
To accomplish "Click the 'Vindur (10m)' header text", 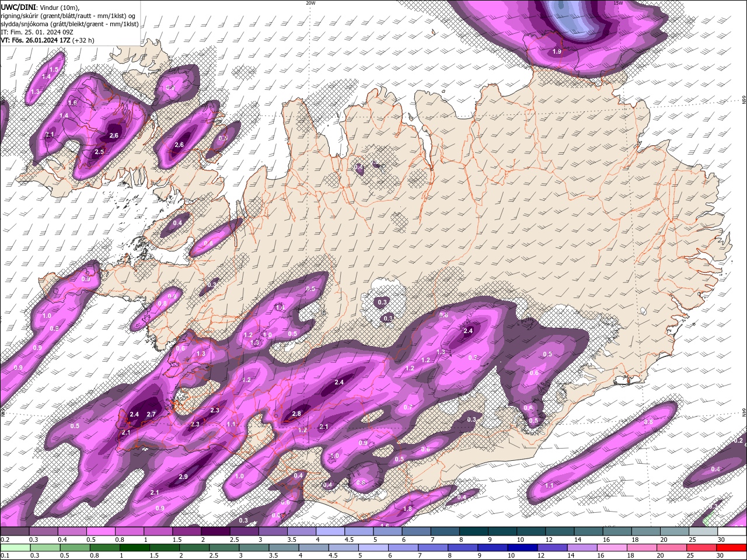I will (x=60, y=7).
